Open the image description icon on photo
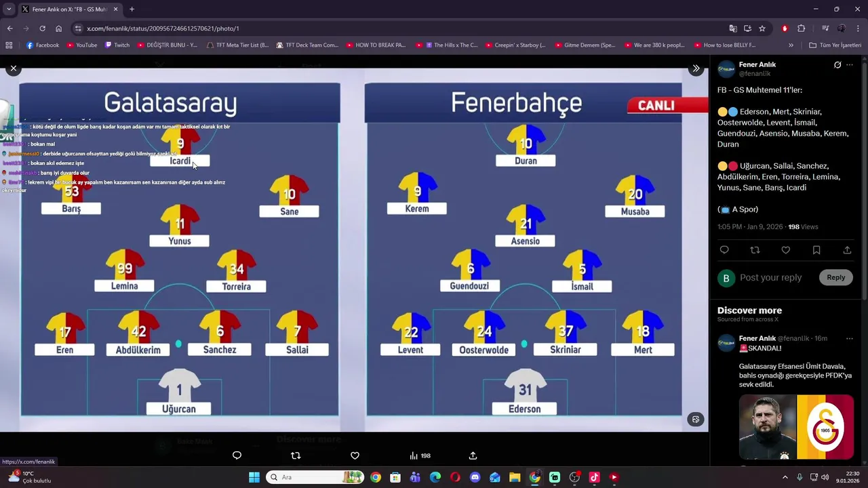 coord(695,420)
